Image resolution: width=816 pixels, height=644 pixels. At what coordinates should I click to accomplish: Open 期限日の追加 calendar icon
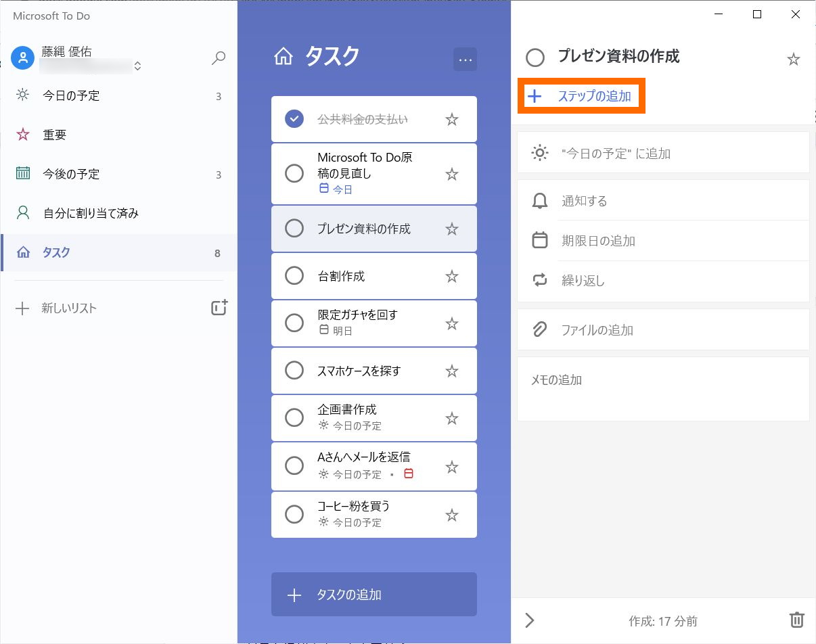539,240
